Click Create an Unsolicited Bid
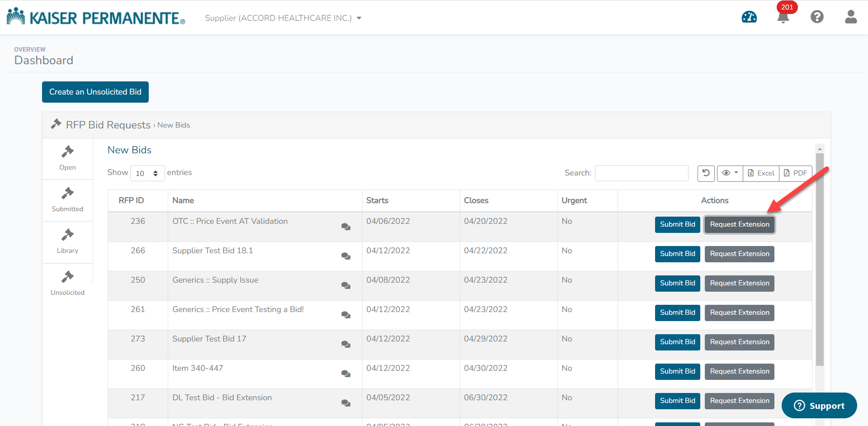The image size is (868, 426). (x=95, y=92)
